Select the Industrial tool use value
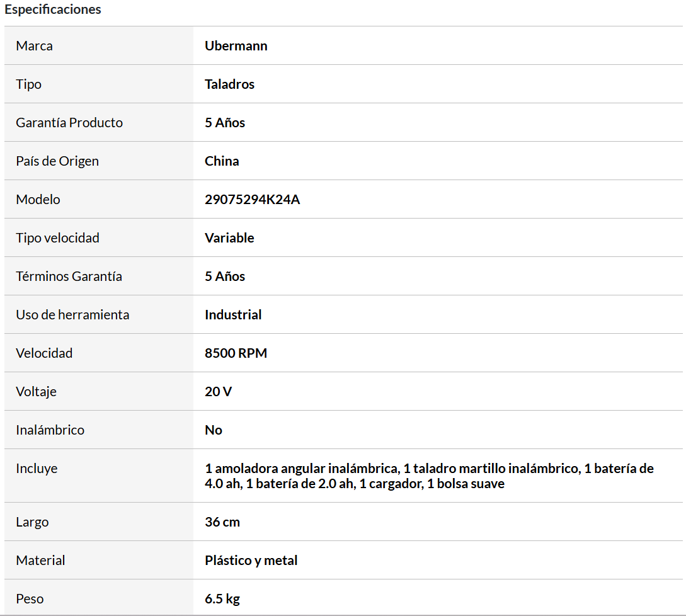The height and width of the screenshot is (616, 686). [233, 315]
